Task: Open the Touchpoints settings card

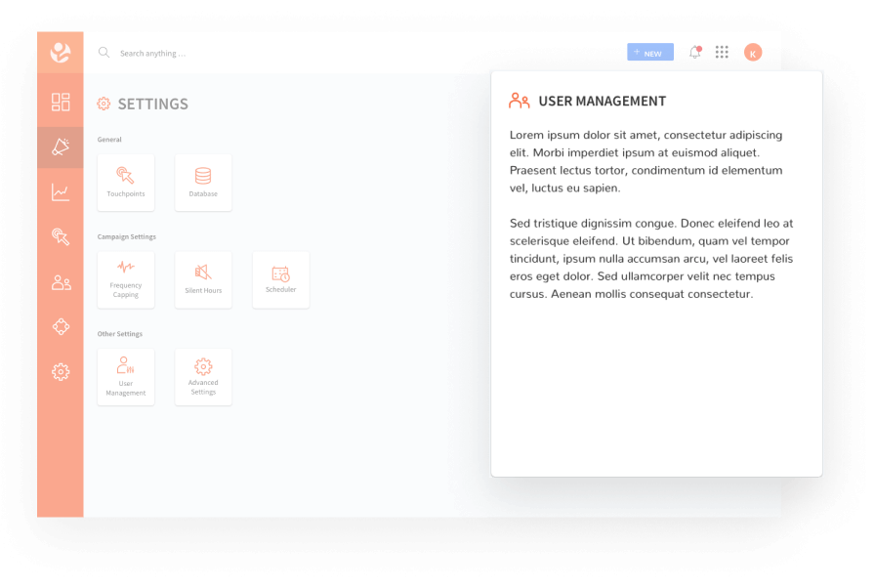Action: [126, 183]
